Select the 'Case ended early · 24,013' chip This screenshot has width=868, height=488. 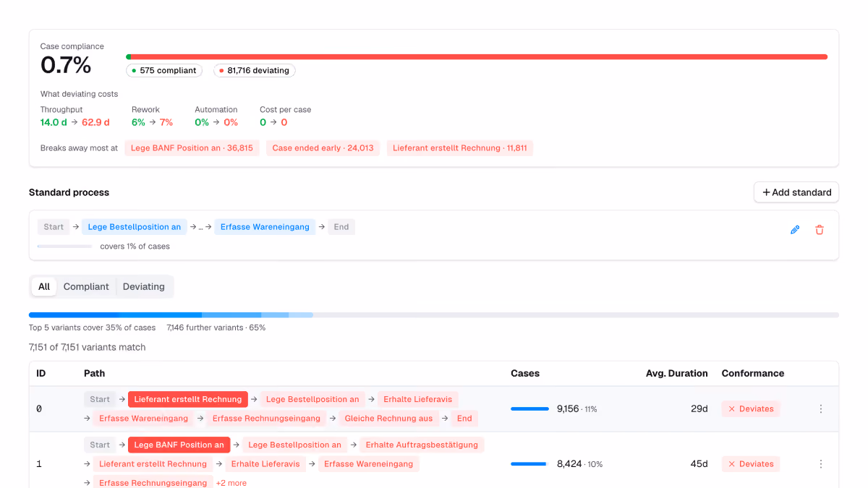pyautogui.click(x=323, y=148)
